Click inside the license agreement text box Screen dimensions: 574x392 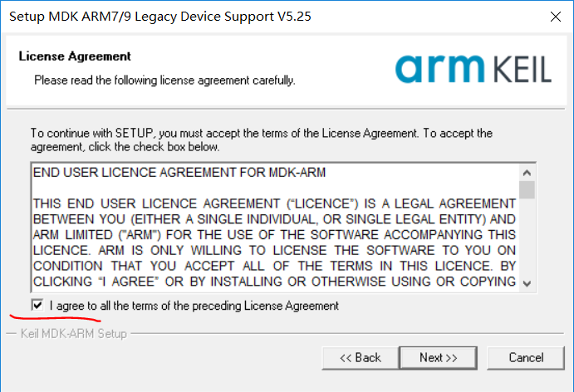(274, 241)
